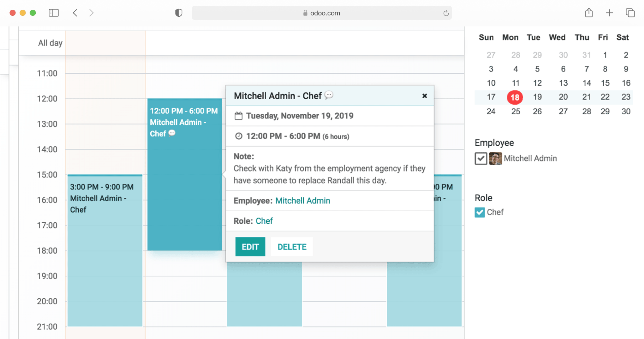
Task: Open a new tab with plus icon
Action: 609,13
